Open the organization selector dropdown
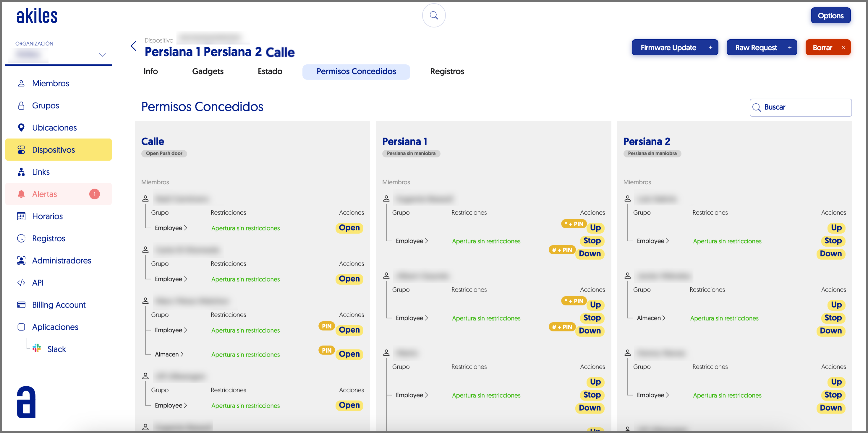The image size is (868, 433). pyautogui.click(x=102, y=55)
